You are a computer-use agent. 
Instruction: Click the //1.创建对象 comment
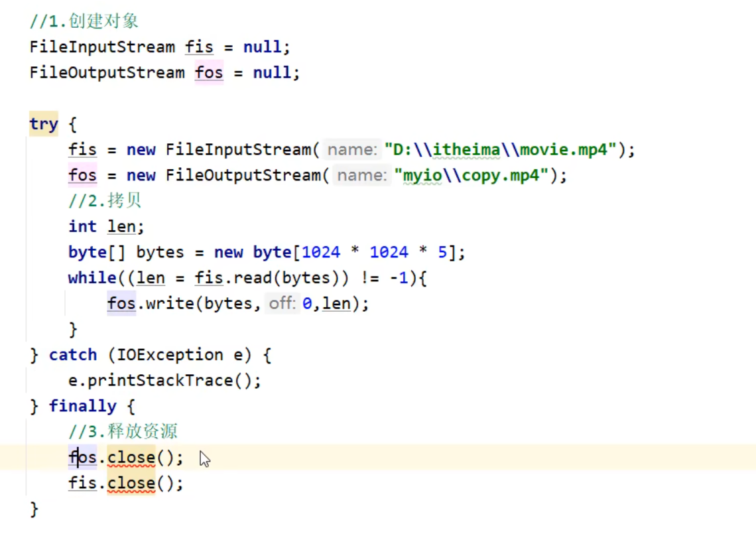84,21
